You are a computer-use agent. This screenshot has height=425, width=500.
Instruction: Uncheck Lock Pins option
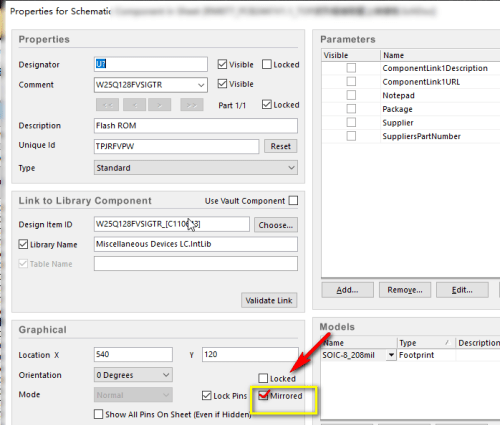point(207,396)
